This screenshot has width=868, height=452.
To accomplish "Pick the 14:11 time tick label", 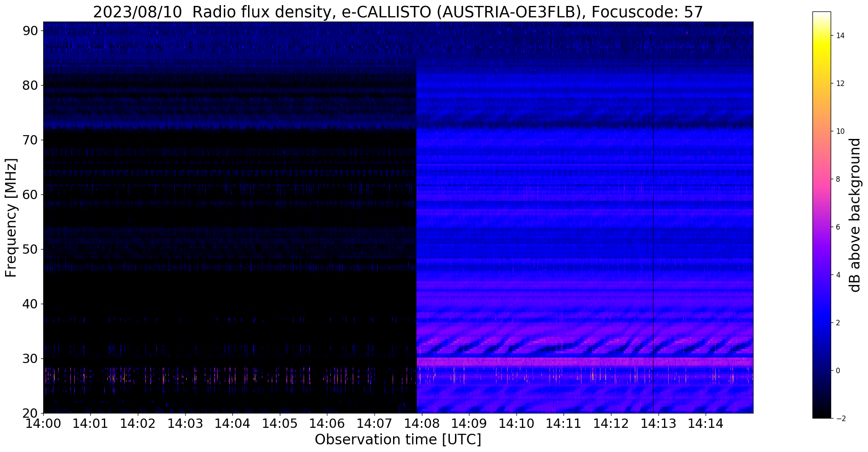I will [564, 423].
